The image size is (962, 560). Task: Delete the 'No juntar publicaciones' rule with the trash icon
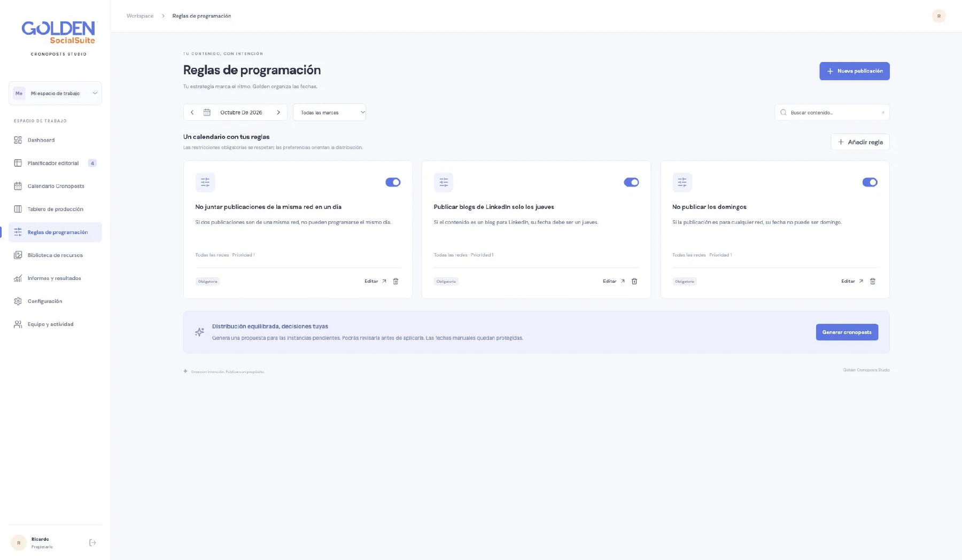395,281
